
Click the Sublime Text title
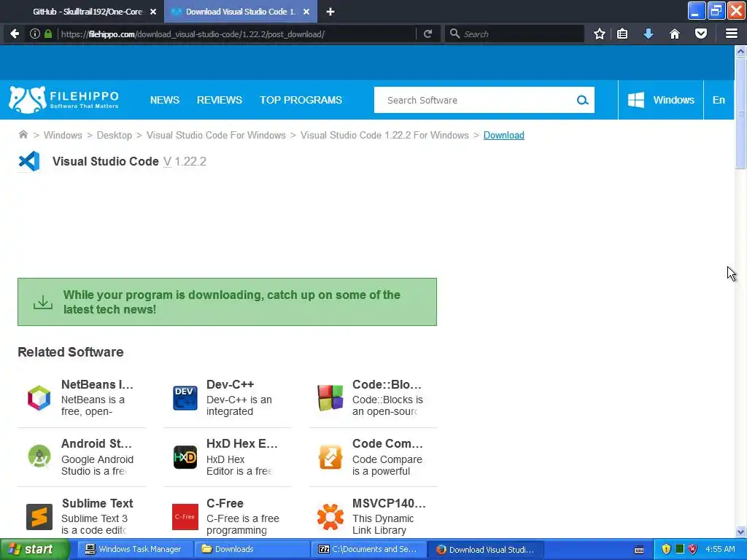(98, 503)
